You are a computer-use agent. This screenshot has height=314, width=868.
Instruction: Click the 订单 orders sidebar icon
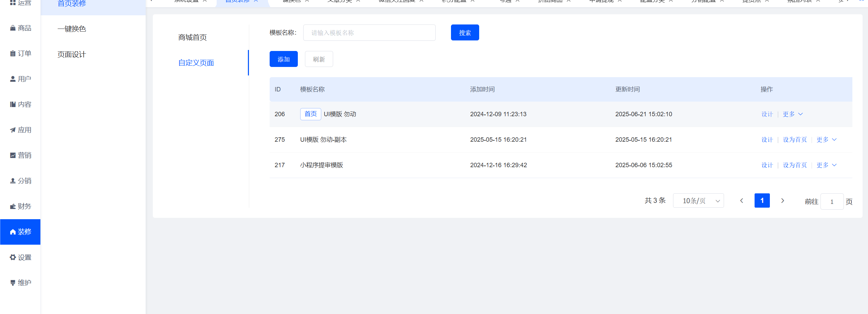[13, 54]
